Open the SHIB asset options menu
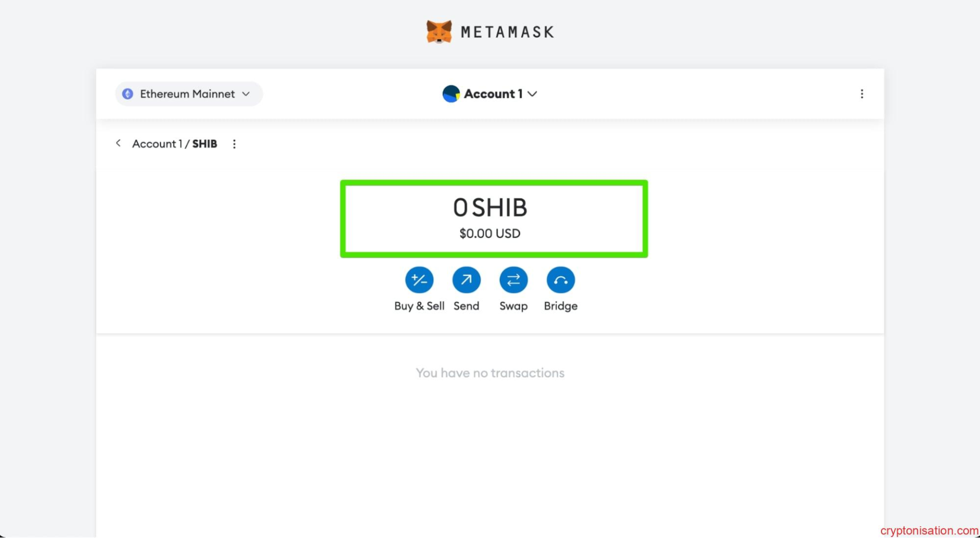The image size is (980, 538). (234, 143)
